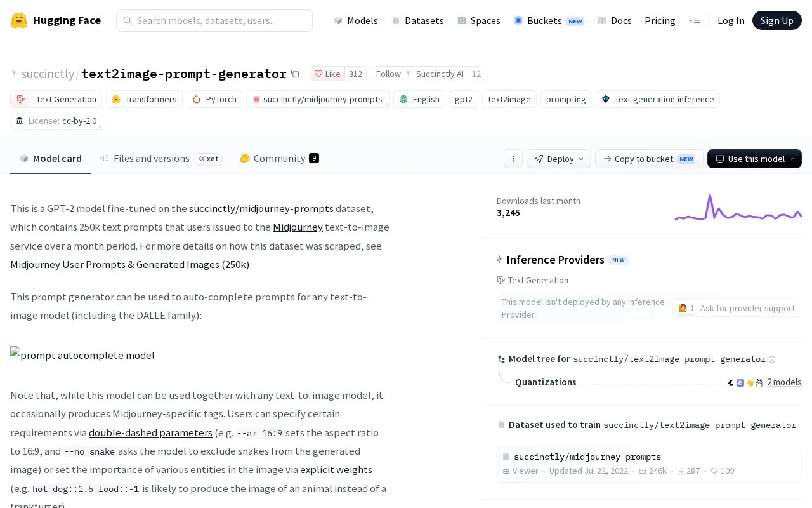Click the Log In link
The height and width of the screenshot is (508, 812).
tap(731, 20)
